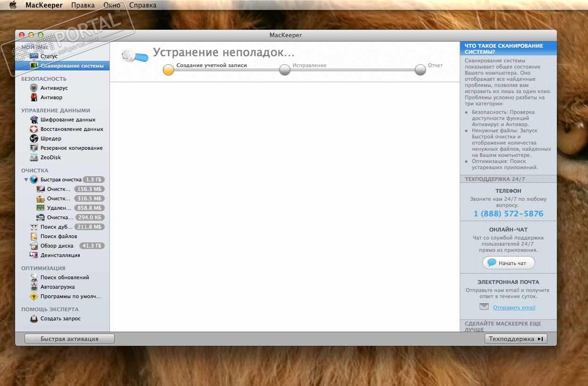
Task: Click the 211.8 МБ size badge
Action: 90,227
